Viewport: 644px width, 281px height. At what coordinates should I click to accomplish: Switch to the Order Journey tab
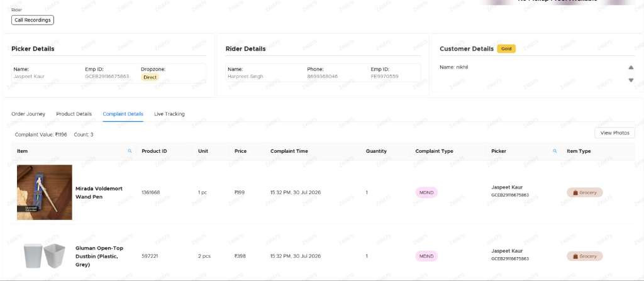coord(28,114)
